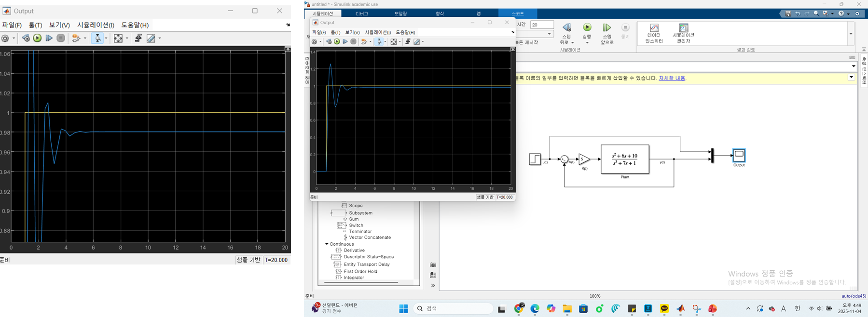The height and width of the screenshot is (317, 868).
Task: Open 시뮬레이션(I) menu in larger Output scope
Action: click(x=96, y=25)
